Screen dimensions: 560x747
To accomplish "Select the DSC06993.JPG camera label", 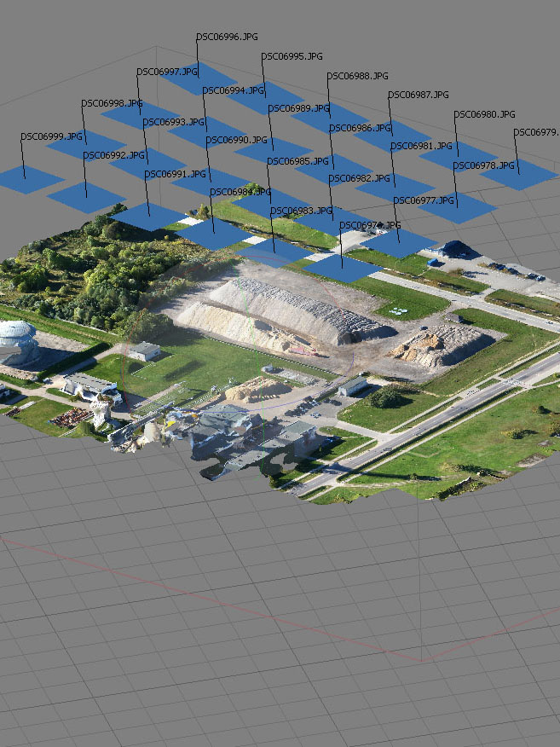I will [174, 122].
